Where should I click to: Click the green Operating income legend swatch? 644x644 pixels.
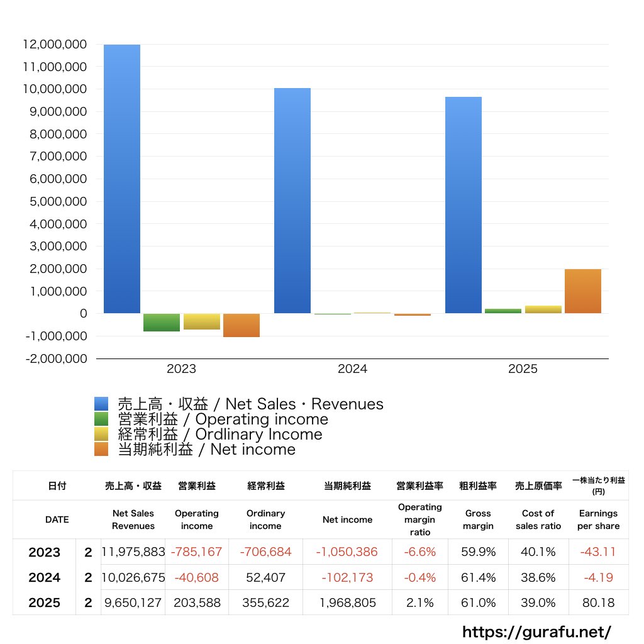click(x=101, y=419)
